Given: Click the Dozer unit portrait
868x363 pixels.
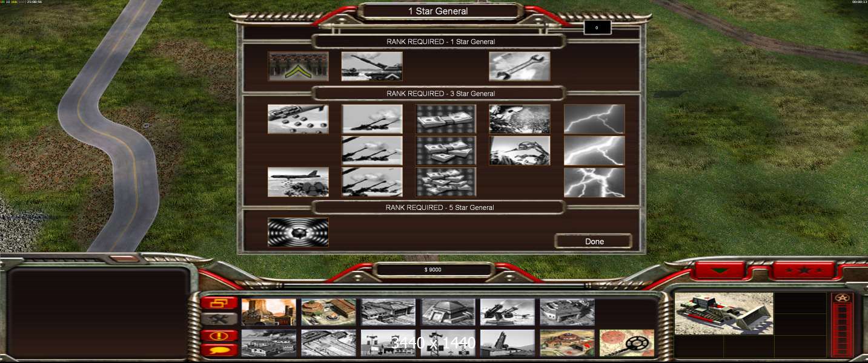Looking at the screenshot, I should click(x=724, y=313).
